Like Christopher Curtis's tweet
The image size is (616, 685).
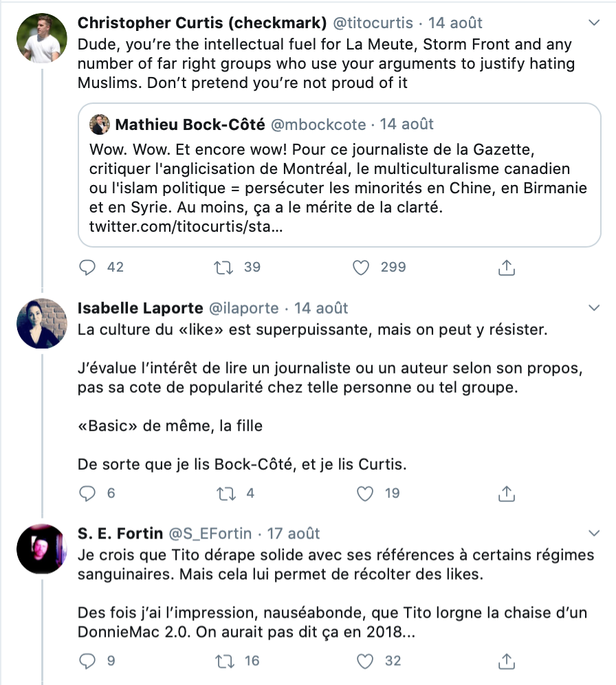[362, 267]
